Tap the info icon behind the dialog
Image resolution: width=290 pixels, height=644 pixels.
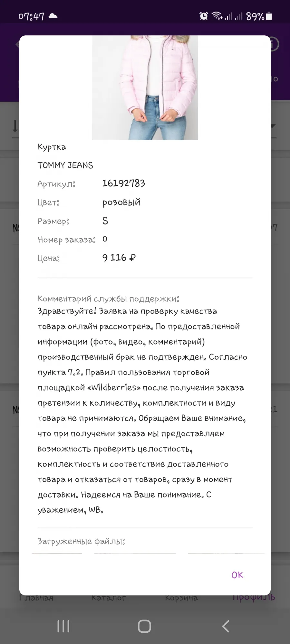[274, 44]
